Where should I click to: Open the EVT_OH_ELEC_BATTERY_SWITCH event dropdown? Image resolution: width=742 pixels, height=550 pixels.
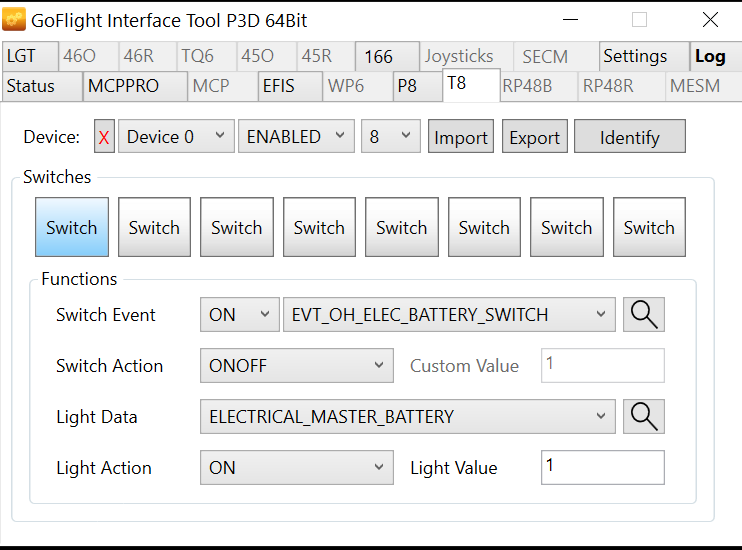449,314
